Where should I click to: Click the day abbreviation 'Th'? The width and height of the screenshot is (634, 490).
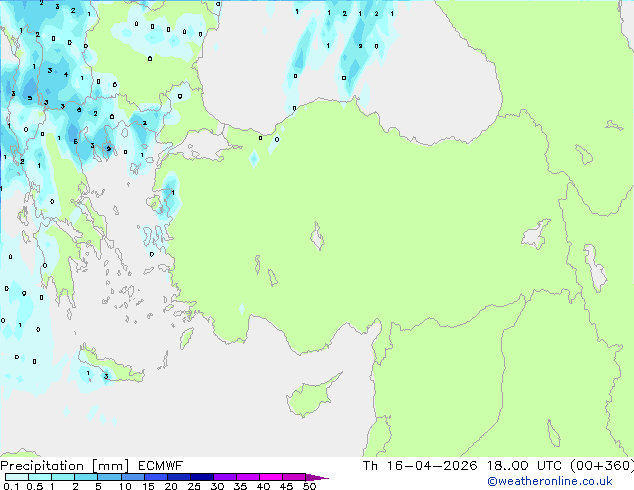370,466
